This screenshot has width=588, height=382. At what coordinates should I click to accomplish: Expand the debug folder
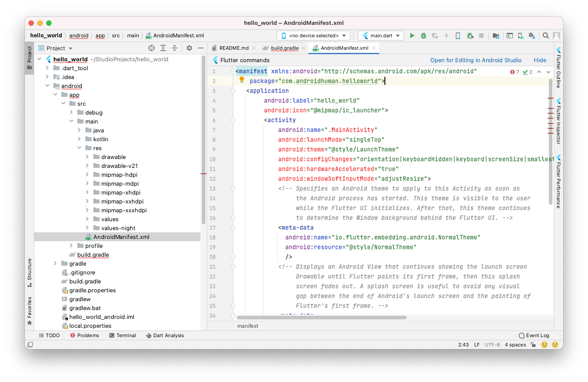tap(72, 112)
